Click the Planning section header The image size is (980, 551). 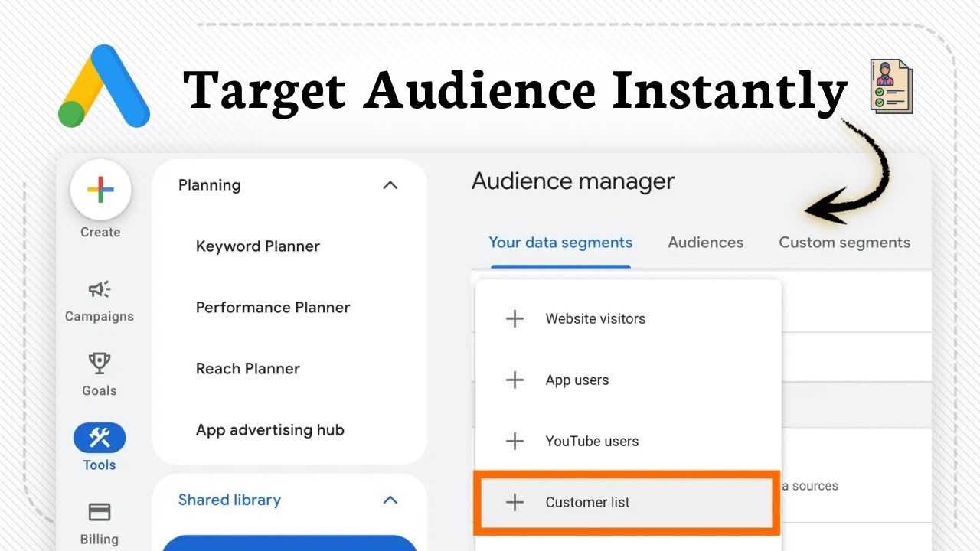tap(209, 185)
